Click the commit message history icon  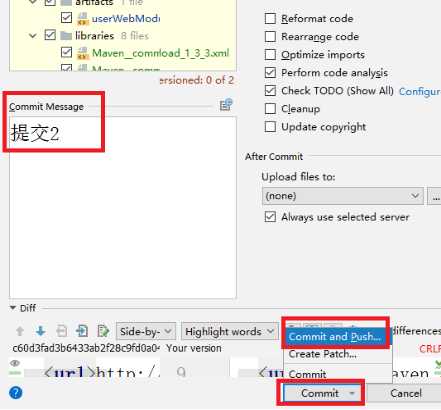click(226, 105)
